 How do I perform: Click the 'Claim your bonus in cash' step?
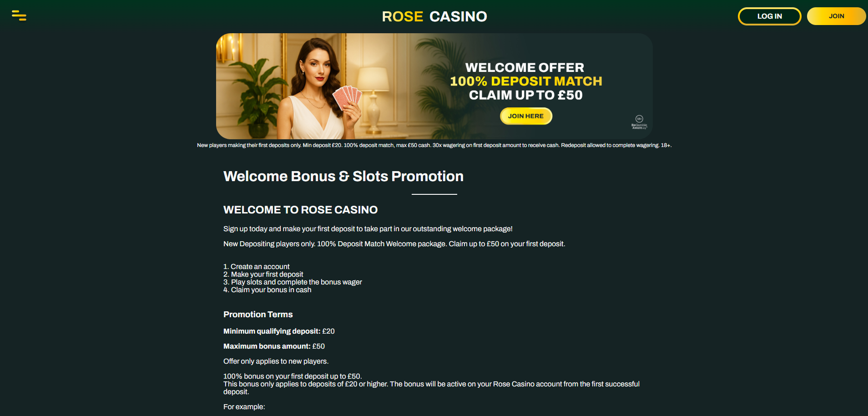267,290
